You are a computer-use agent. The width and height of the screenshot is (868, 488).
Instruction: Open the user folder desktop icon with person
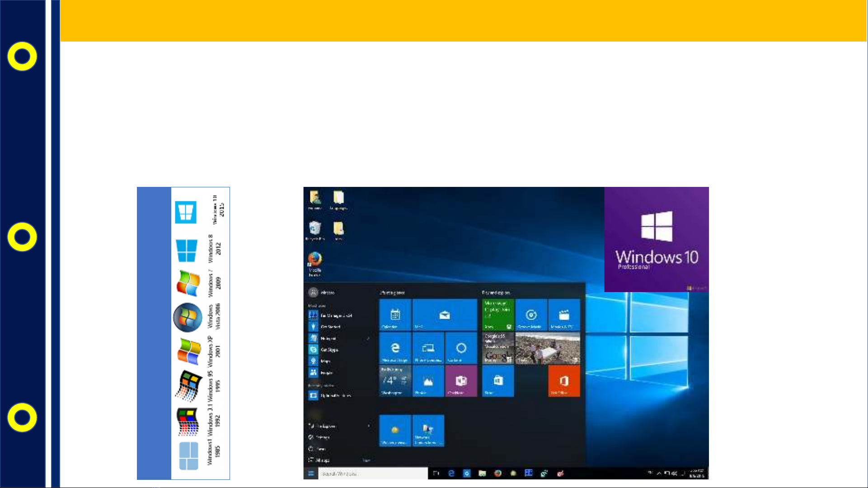(x=315, y=200)
